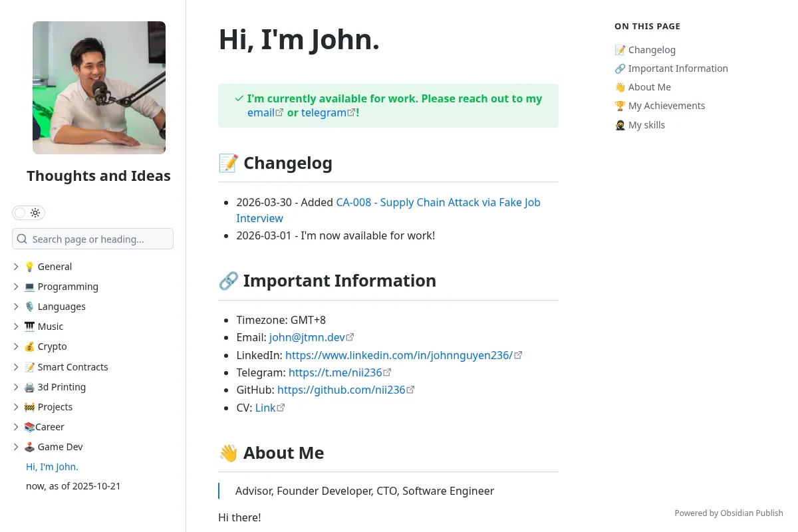The height and width of the screenshot is (532, 798).
Task: Click the 'Hi, I'm John.' main page title
Action: point(299,39)
